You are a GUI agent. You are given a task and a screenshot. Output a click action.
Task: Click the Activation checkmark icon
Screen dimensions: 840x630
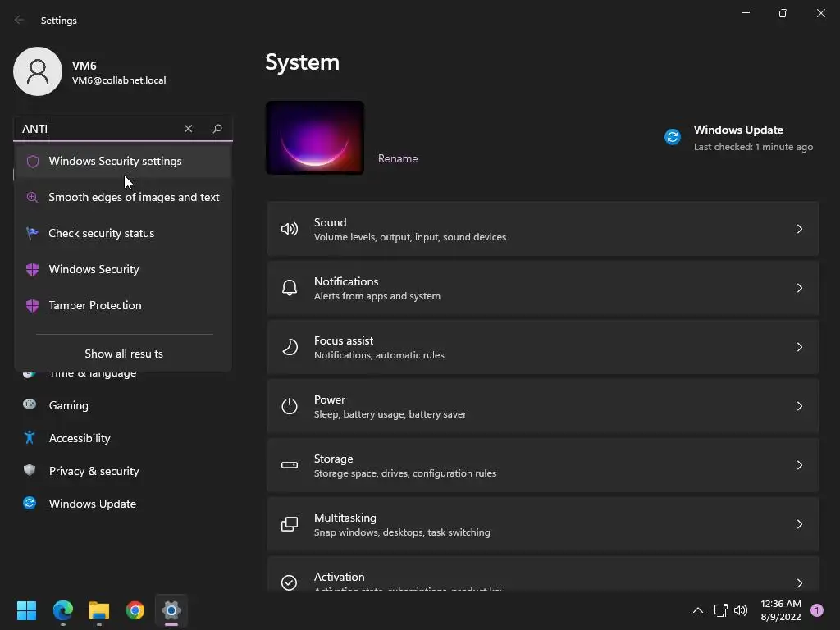pos(290,582)
